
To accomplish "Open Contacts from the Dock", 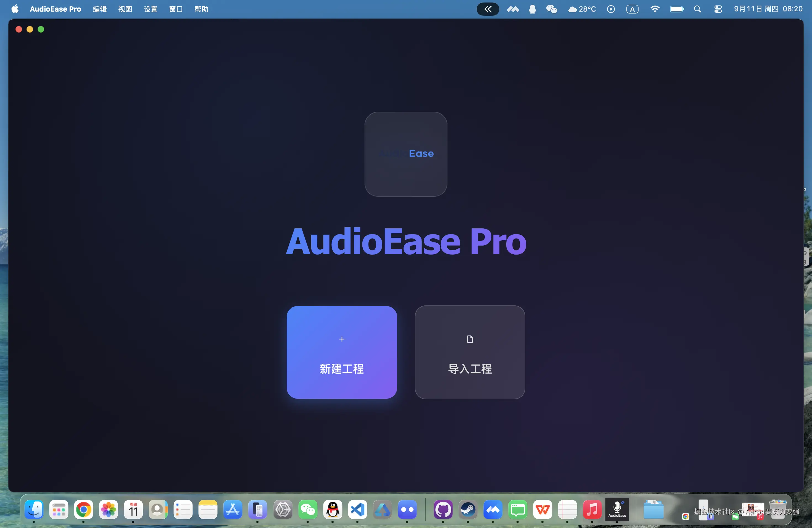I will click(158, 509).
